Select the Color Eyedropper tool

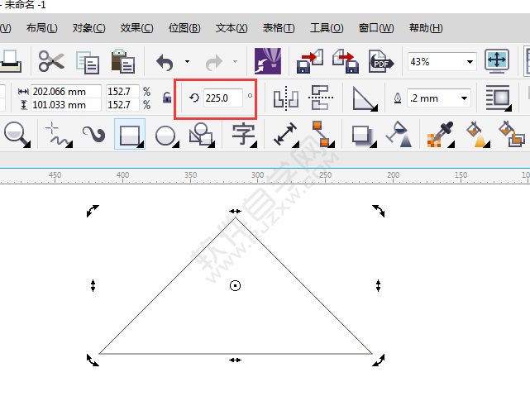[x=441, y=135]
